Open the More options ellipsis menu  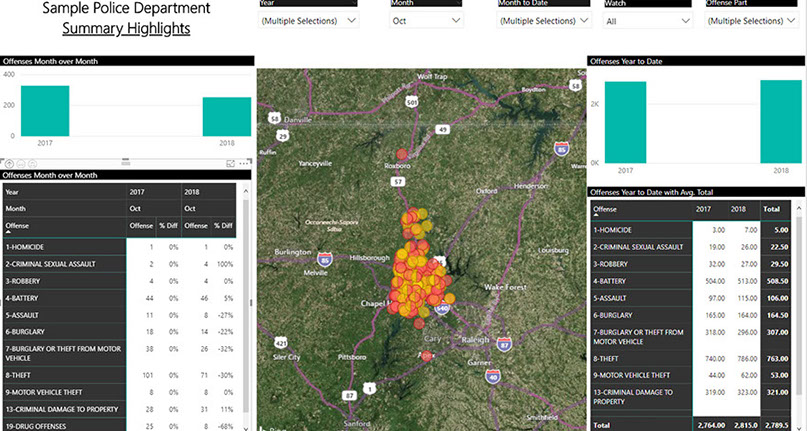(x=244, y=163)
